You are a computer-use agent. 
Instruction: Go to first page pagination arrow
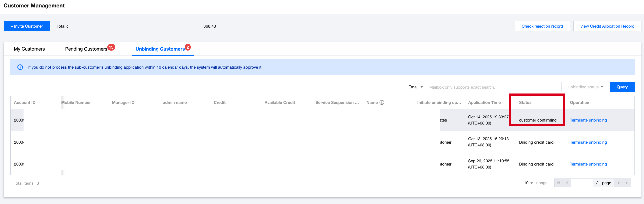click(x=558, y=183)
